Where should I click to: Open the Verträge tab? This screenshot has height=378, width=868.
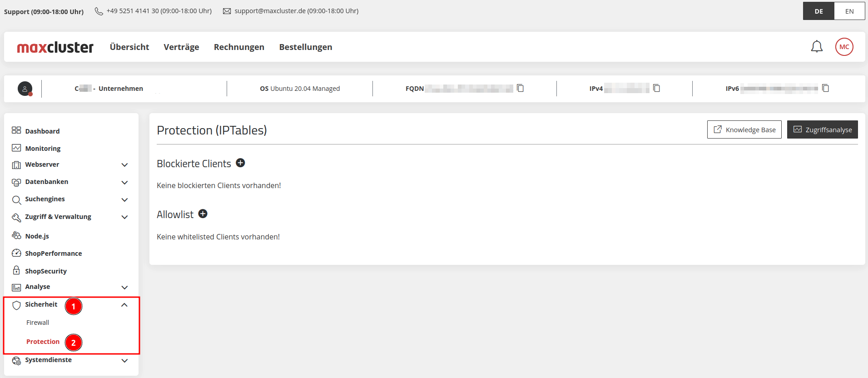coord(181,47)
